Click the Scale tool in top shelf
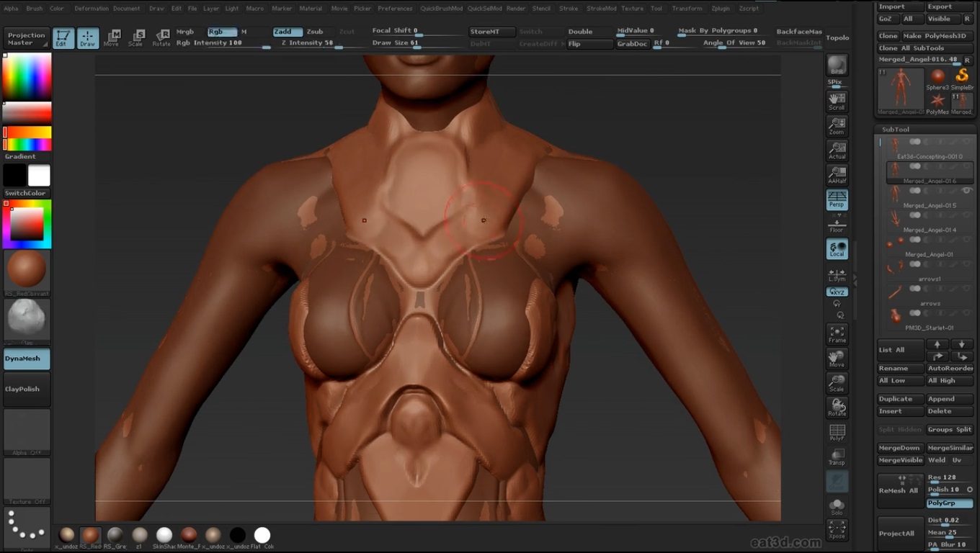This screenshot has width=980, height=553. (x=136, y=37)
